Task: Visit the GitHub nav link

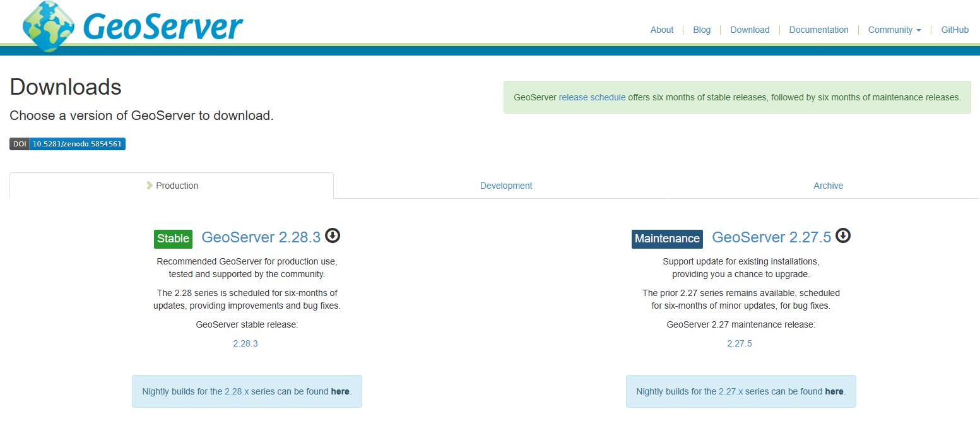Action: (955, 30)
